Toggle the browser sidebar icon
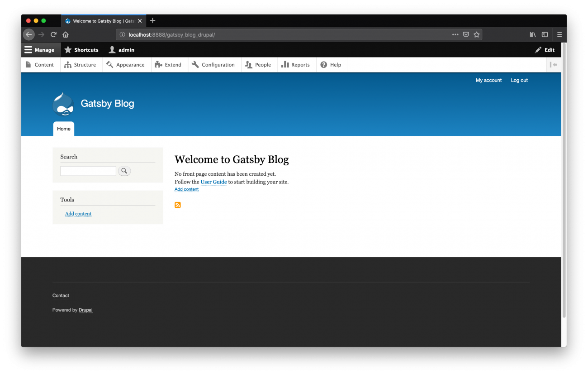Screen dimensions: 588x375 545,34
